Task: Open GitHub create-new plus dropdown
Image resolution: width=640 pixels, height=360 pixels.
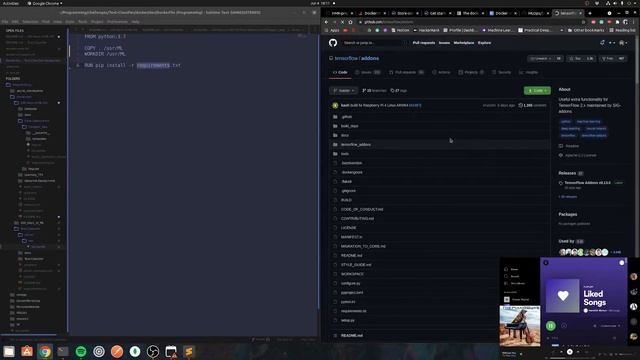Action: [x=612, y=43]
